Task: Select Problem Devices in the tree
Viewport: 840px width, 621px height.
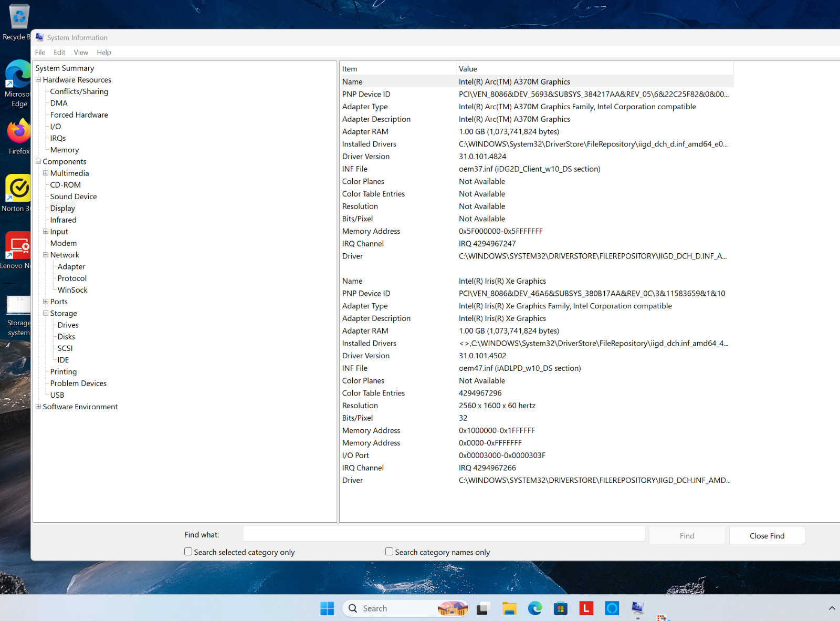Action: (x=78, y=384)
